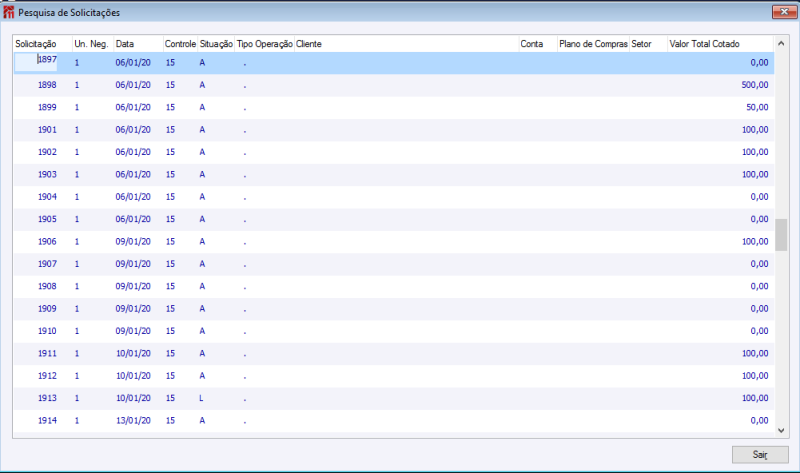Click the scrollbar down arrow
The width and height of the screenshot is (800, 473).
click(781, 430)
